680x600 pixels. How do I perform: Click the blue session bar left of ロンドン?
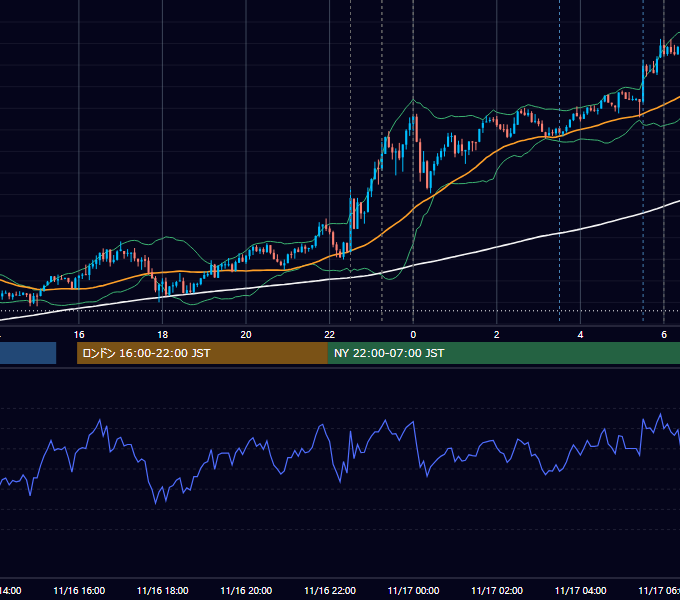coord(28,353)
